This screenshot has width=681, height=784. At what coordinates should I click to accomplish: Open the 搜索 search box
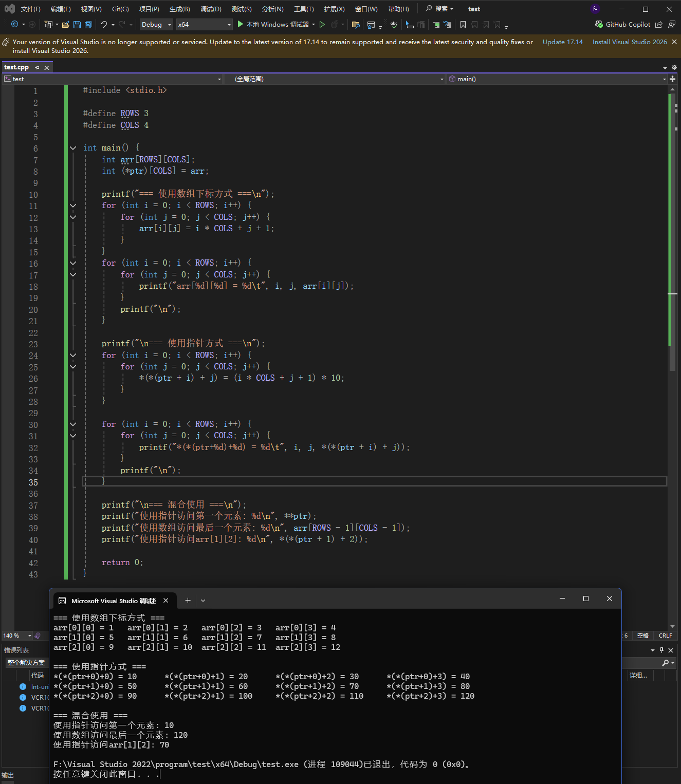(x=439, y=9)
